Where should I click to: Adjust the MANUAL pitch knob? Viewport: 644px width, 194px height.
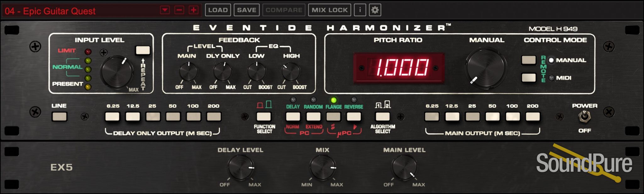[486, 67]
